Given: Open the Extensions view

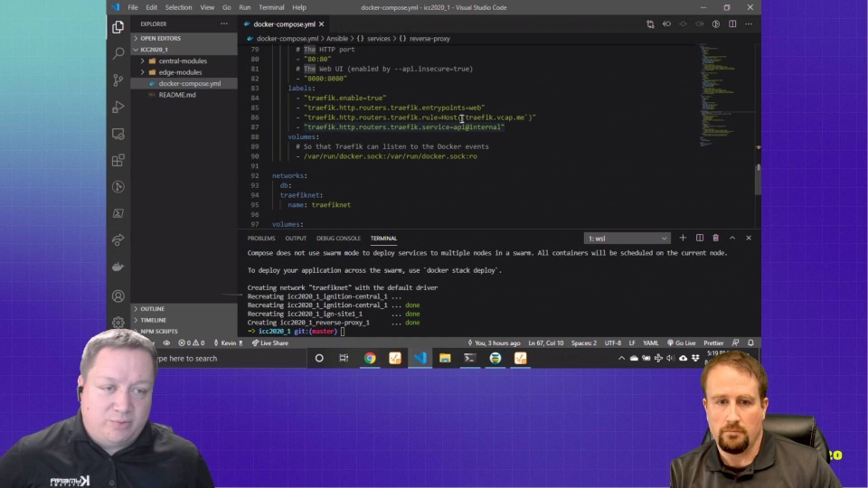Looking at the screenshot, I should pyautogui.click(x=118, y=161).
